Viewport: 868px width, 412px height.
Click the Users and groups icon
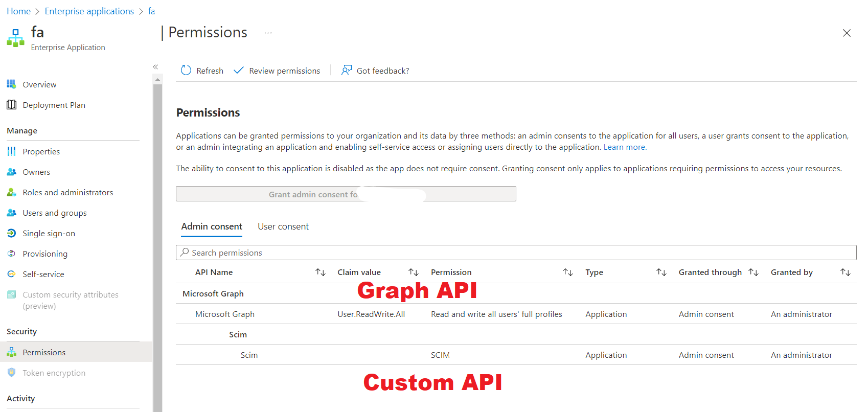point(11,213)
